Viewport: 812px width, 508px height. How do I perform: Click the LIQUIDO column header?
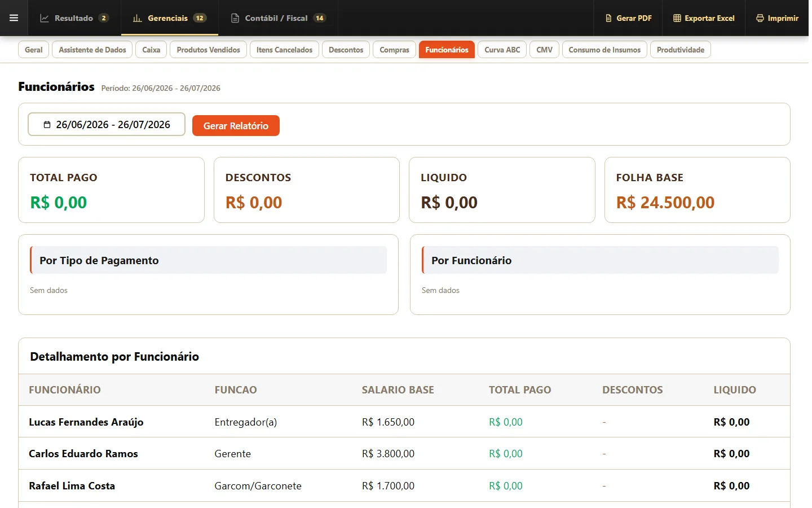[735, 389]
